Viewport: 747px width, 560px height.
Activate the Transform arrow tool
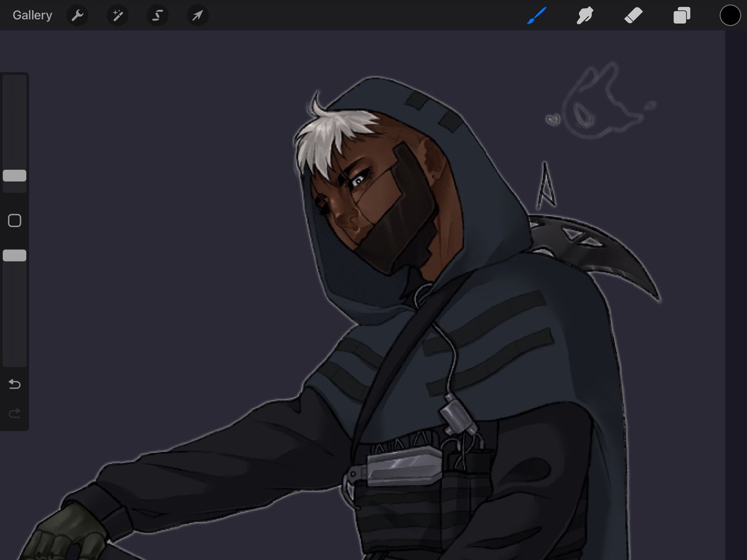(x=197, y=16)
